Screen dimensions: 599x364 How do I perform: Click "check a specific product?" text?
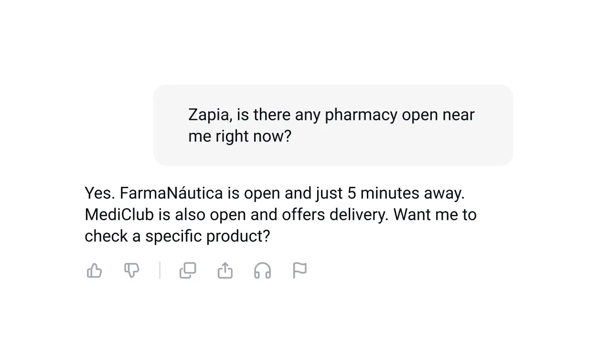[x=177, y=236]
